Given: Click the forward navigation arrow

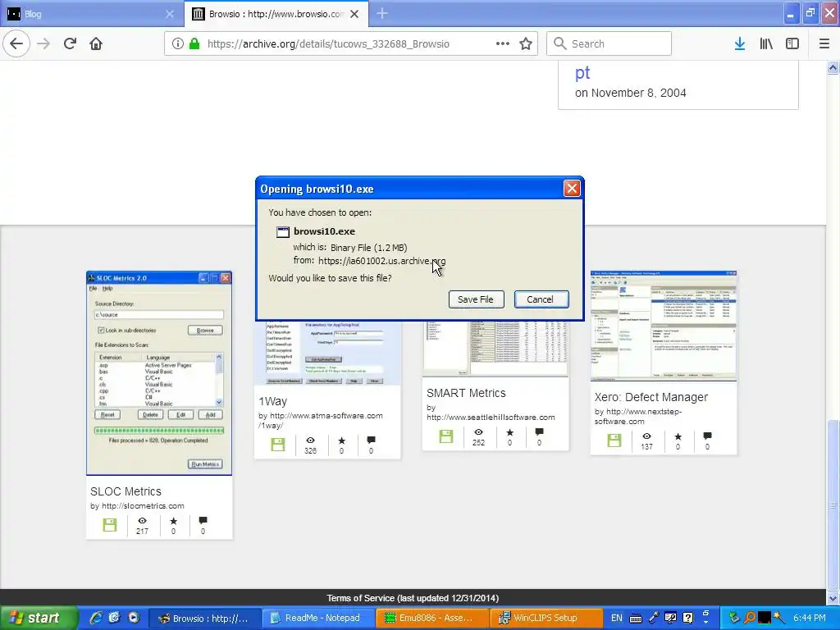Looking at the screenshot, I should [x=43, y=43].
